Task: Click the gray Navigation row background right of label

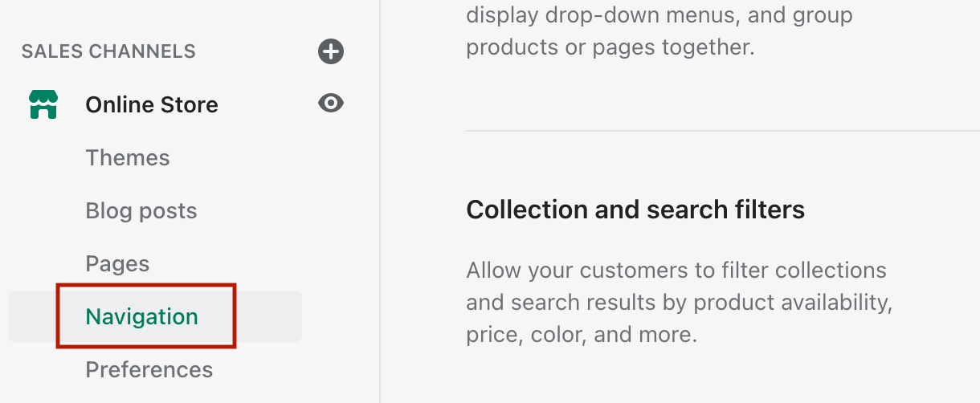Action: (269, 316)
